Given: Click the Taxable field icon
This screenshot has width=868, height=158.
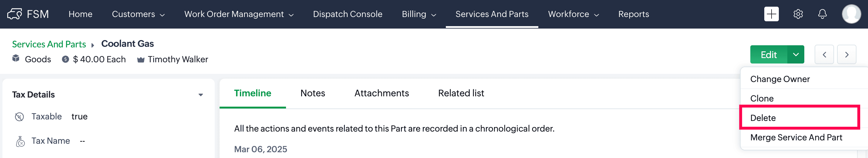Looking at the screenshot, I should coord(19,117).
